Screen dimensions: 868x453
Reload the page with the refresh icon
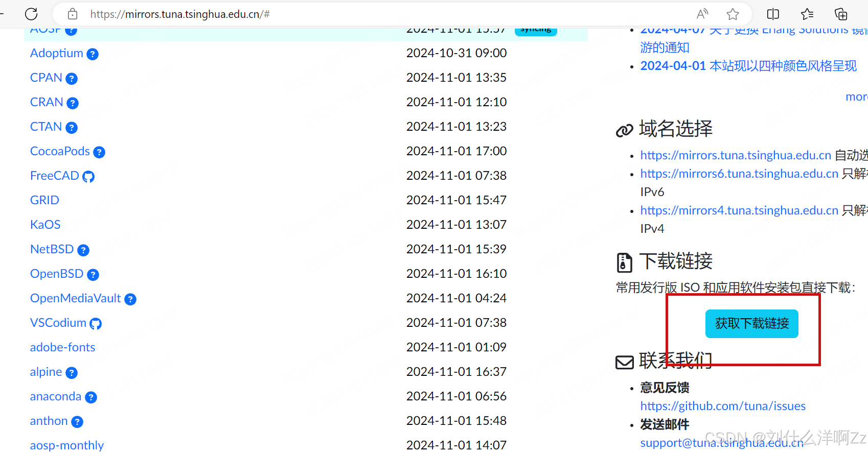point(31,14)
